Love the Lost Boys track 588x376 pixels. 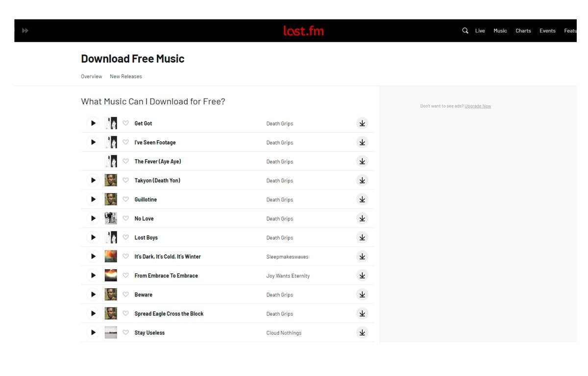click(125, 238)
